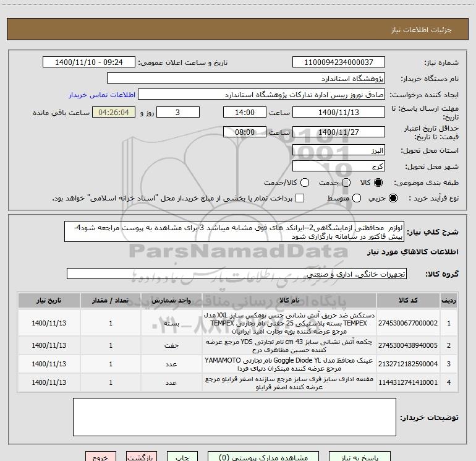Viewport: 476px width, 461px height.
Task: Click buyer organization field پژوهشگاه استاندارد
Action: (246, 78)
